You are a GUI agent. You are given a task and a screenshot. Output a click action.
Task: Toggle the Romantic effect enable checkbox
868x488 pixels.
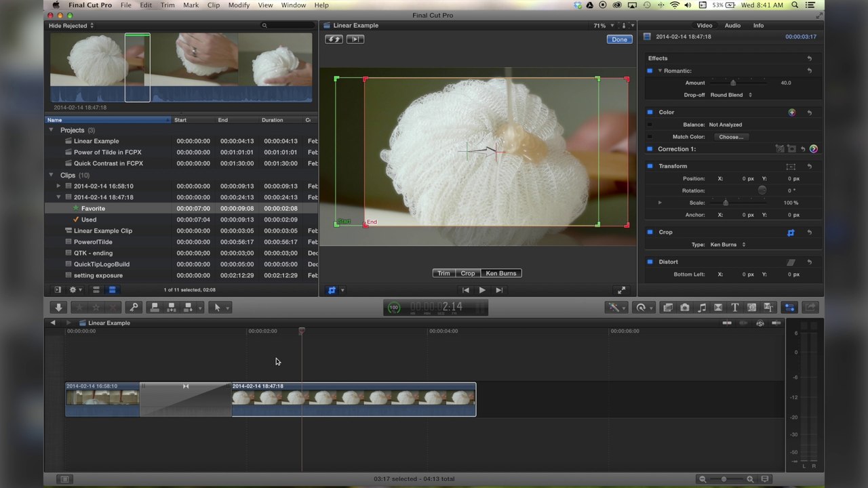tap(650, 70)
